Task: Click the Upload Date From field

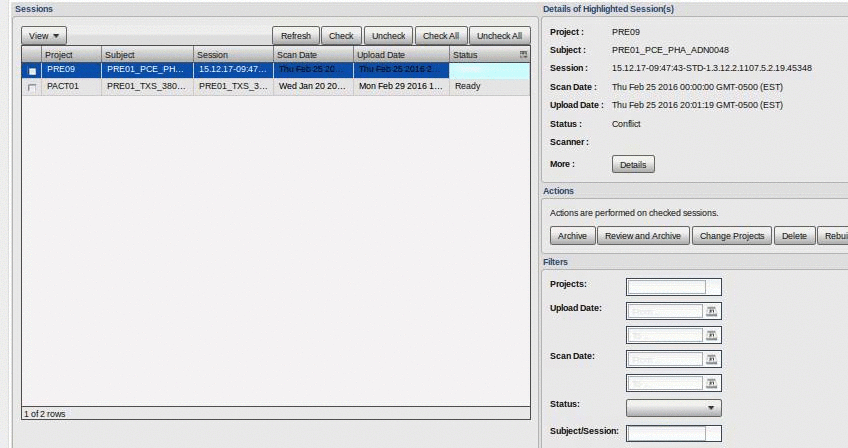Action: pyautogui.click(x=665, y=311)
